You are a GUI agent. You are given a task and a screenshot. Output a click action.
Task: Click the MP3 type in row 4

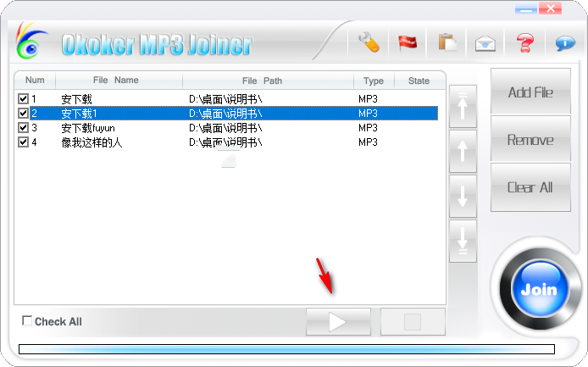pyautogui.click(x=368, y=142)
